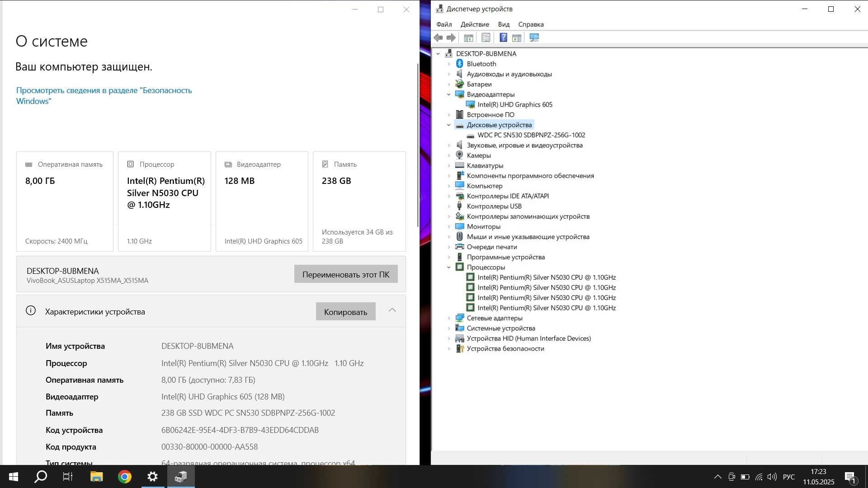Select WDC PC SN530 SDBPNPZ-256G-1002 disk

coord(531,135)
